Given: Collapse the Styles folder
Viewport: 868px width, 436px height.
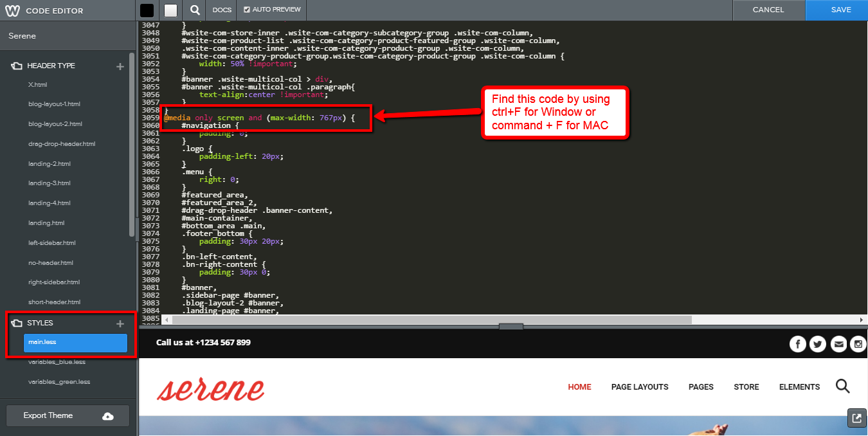Looking at the screenshot, I should (x=17, y=323).
